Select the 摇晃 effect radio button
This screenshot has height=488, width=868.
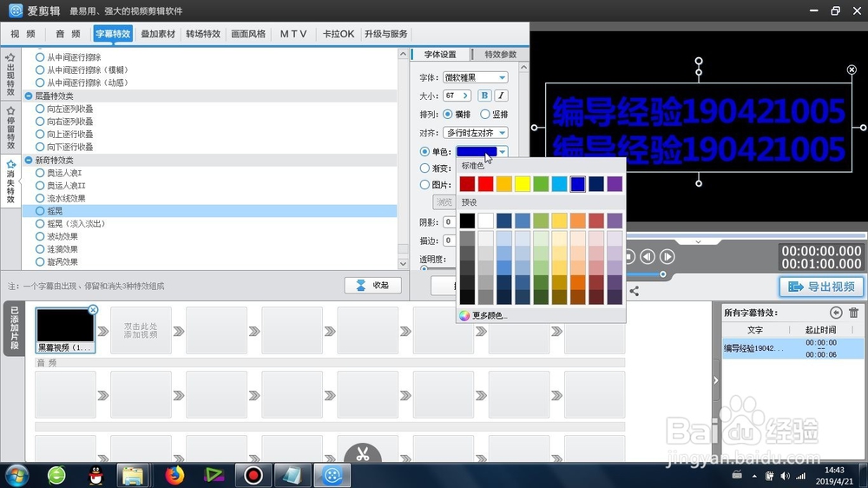point(40,210)
